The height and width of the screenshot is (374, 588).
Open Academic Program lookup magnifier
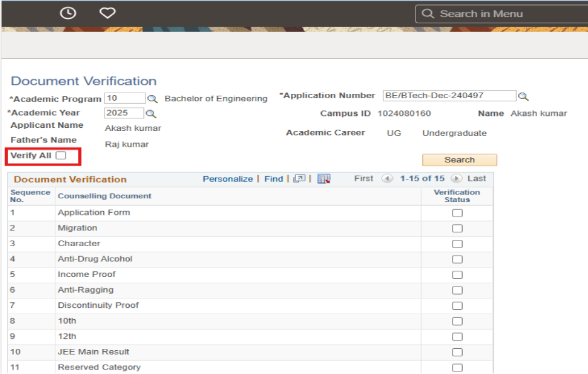152,99
